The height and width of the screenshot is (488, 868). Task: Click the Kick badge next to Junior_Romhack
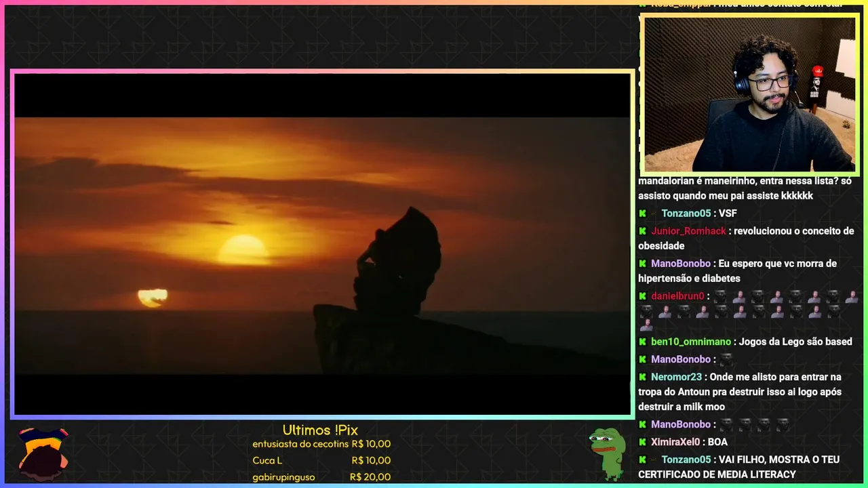point(642,231)
